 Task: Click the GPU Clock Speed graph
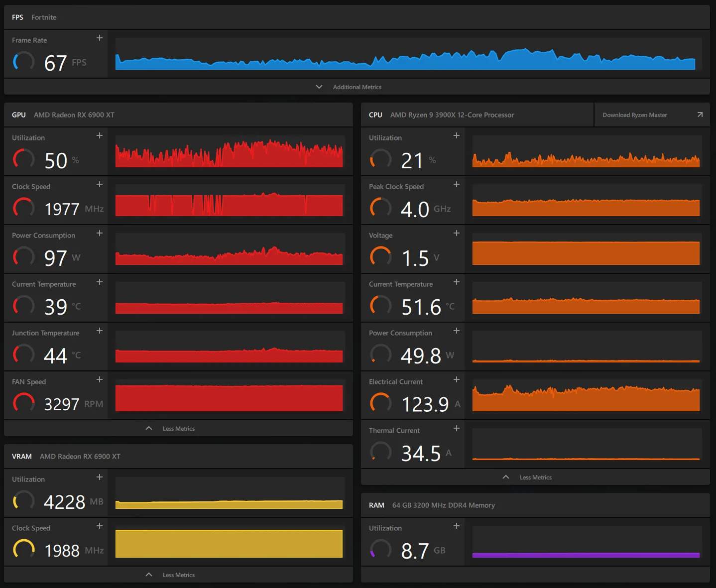(229, 200)
